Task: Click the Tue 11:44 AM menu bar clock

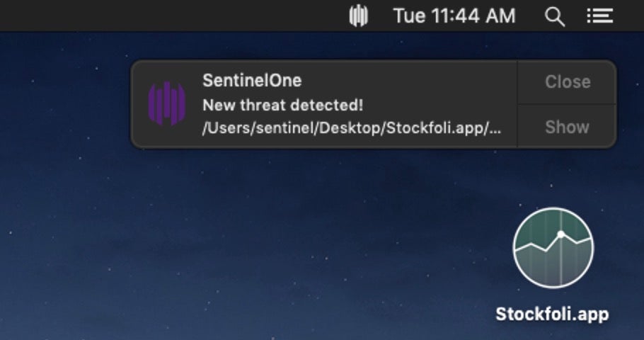Action: [x=454, y=16]
